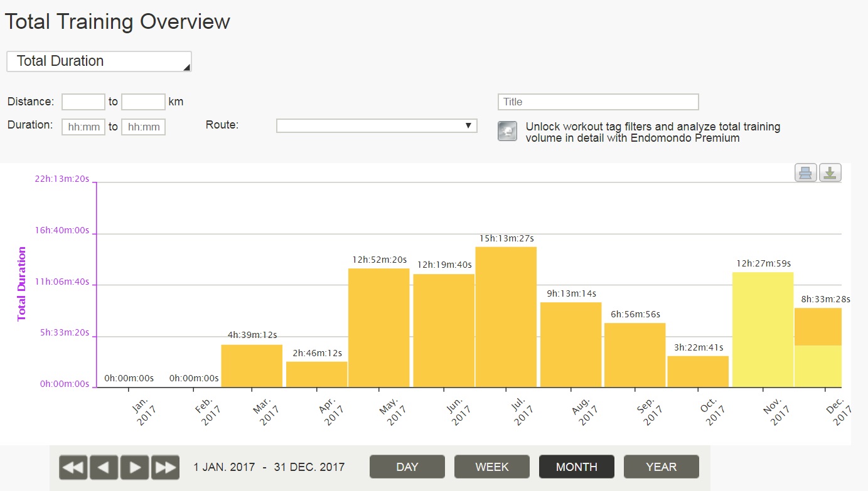Click the 5h:33m:20s axis value
This screenshot has height=491, width=868.
(65, 332)
